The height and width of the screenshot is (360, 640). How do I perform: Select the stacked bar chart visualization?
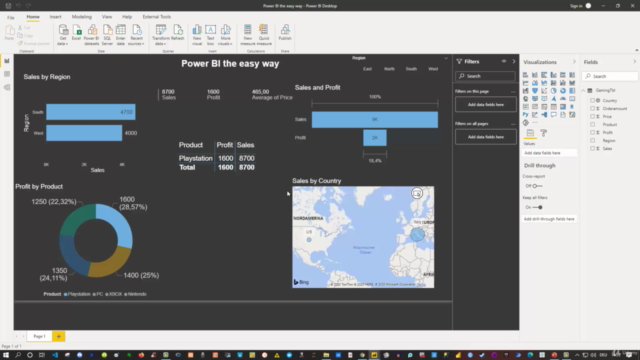(526, 75)
